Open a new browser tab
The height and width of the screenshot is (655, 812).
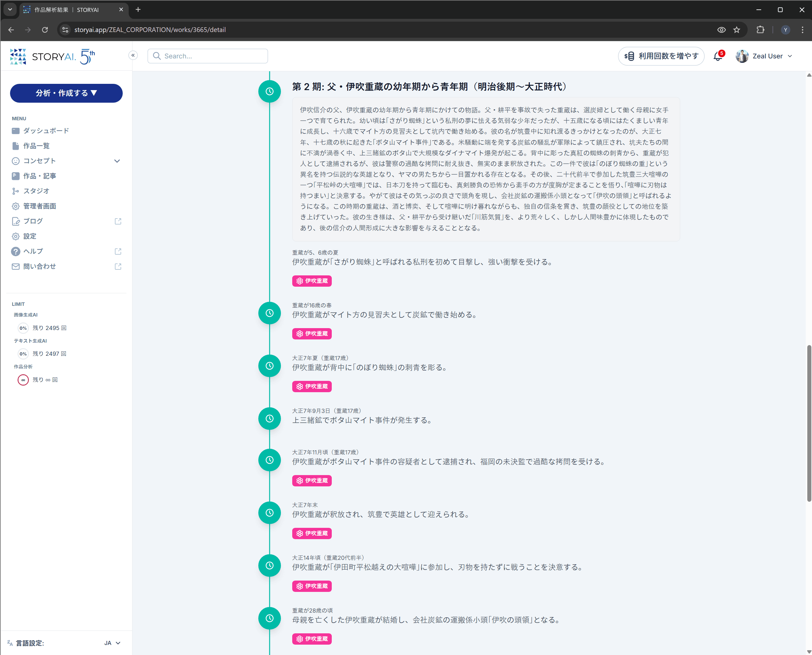(x=138, y=10)
